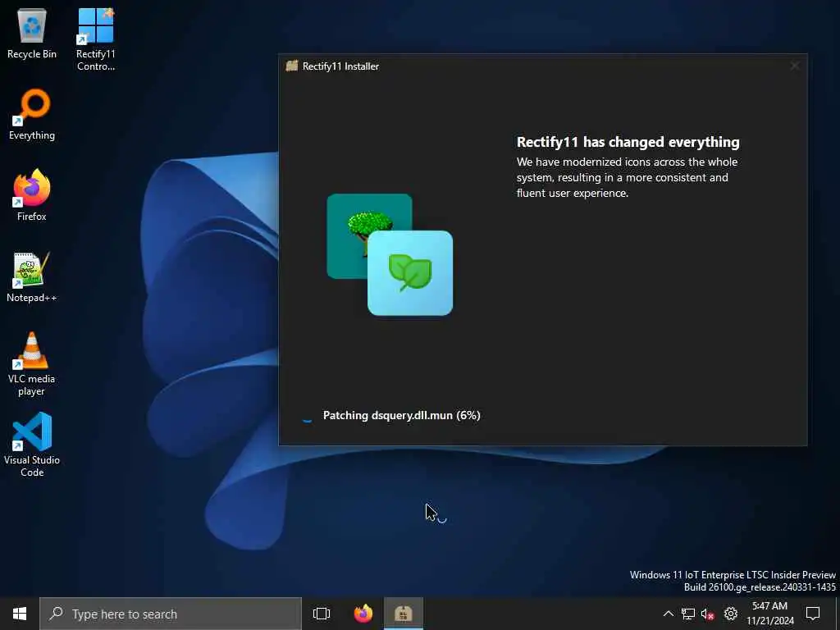Image resolution: width=840 pixels, height=630 pixels.
Task: Select the VLC media player shortcut
Action: click(x=32, y=364)
